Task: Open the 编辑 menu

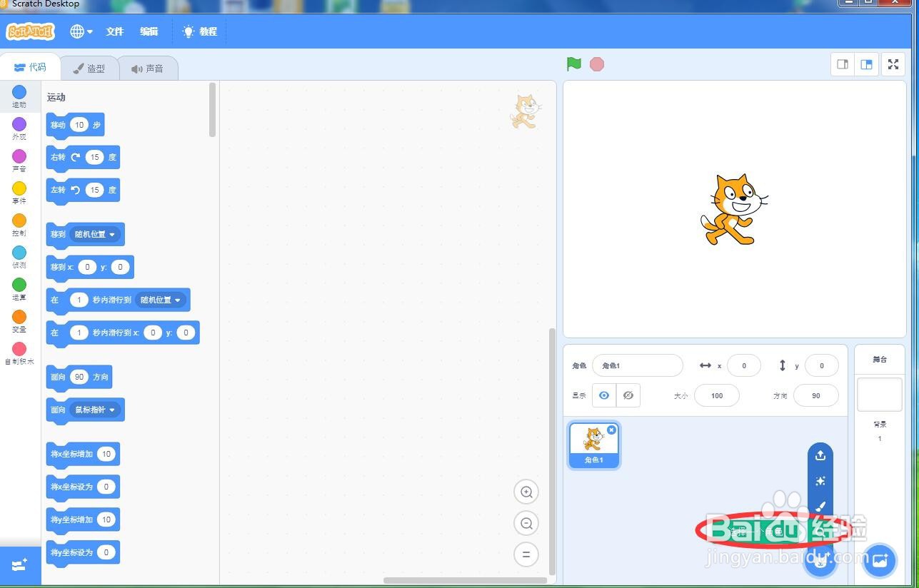Action: (149, 31)
